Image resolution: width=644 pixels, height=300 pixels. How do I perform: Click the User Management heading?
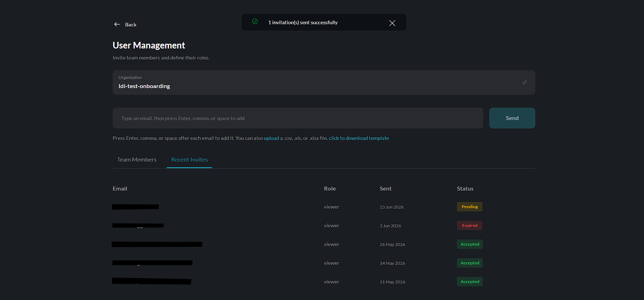(149, 45)
